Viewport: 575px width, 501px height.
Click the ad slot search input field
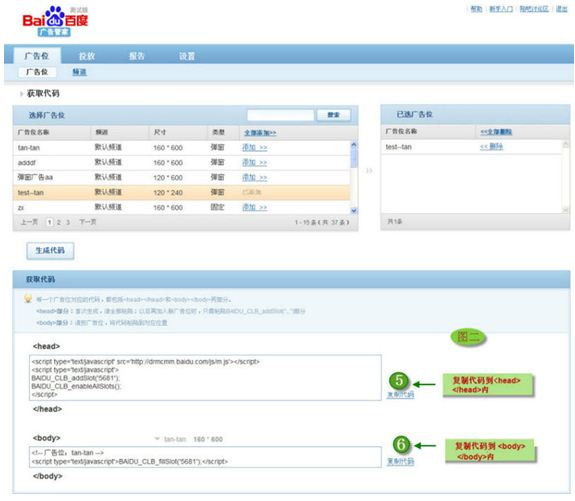point(281,115)
